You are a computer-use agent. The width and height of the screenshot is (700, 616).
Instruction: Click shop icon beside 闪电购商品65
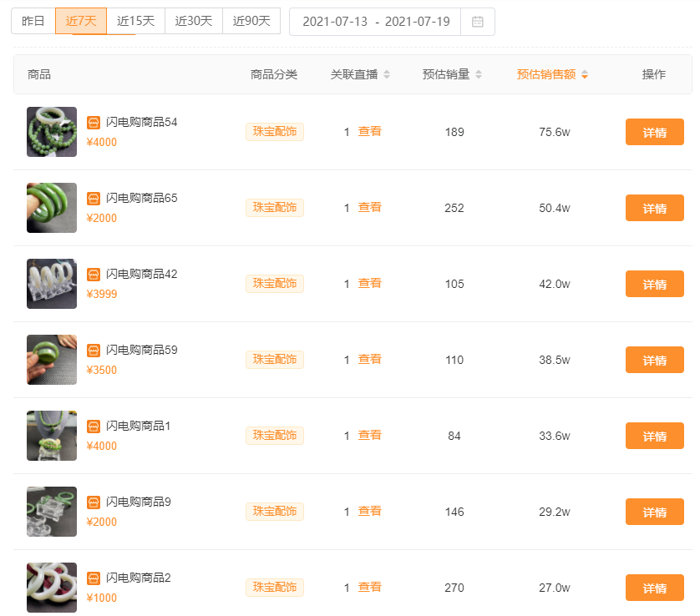(x=94, y=198)
